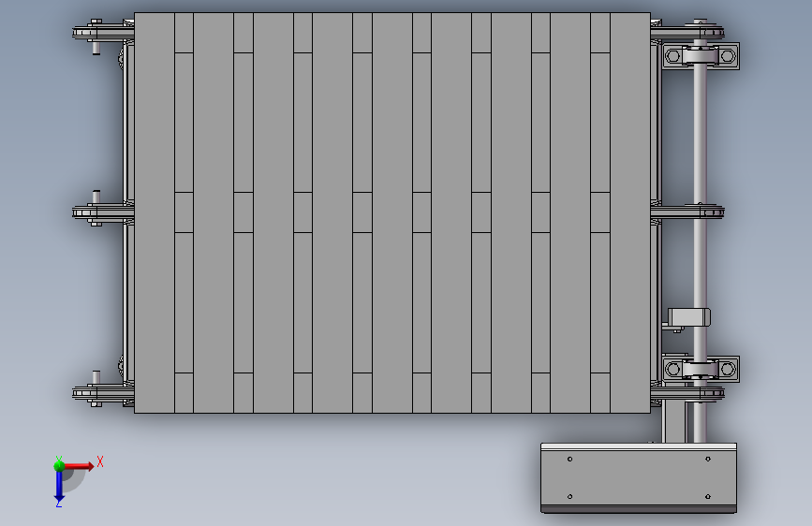The image size is (812, 526).
Task: Click the red X axis arrow on triad
Action: [80, 466]
